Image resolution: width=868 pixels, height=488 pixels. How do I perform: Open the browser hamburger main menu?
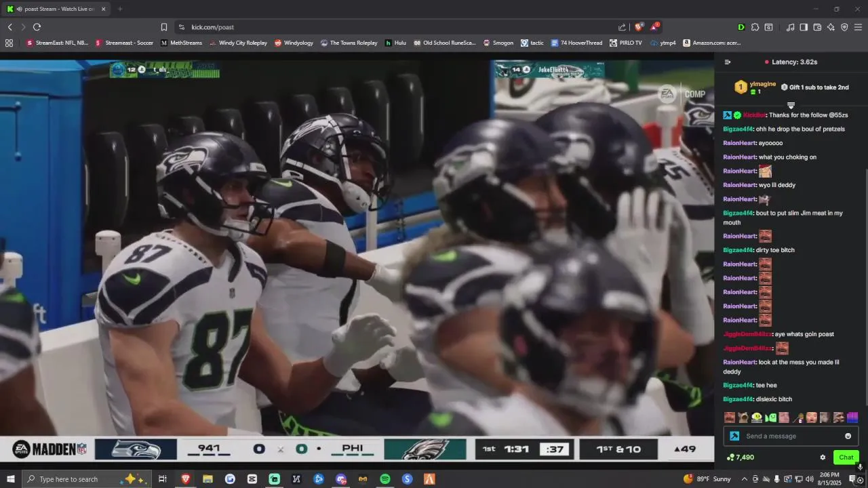(x=858, y=27)
